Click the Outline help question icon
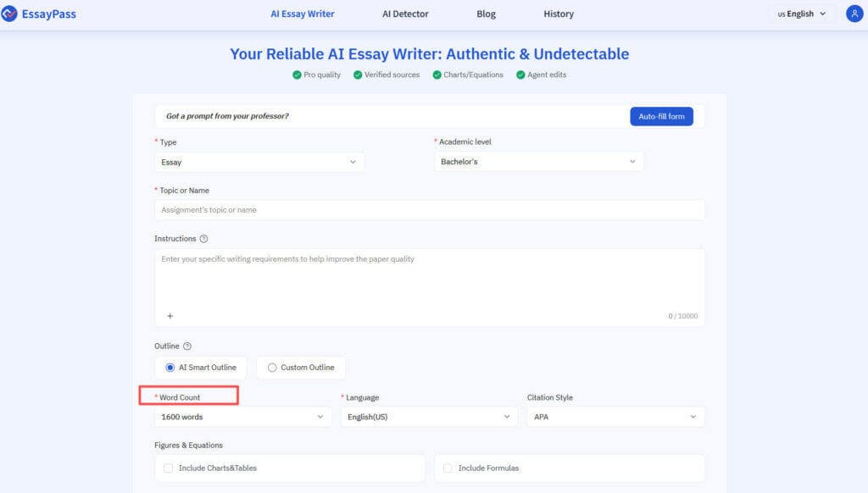Image resolution: width=868 pixels, height=493 pixels. 187,346
